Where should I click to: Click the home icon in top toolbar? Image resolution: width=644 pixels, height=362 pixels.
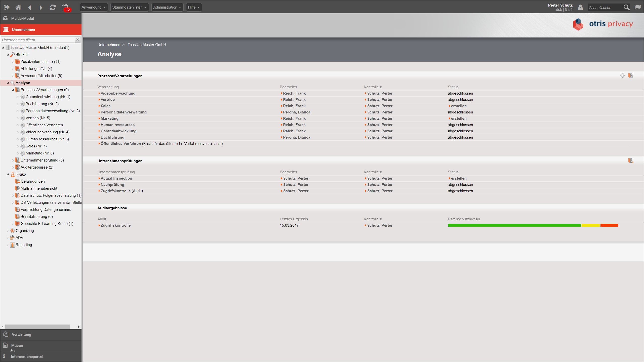18,7
